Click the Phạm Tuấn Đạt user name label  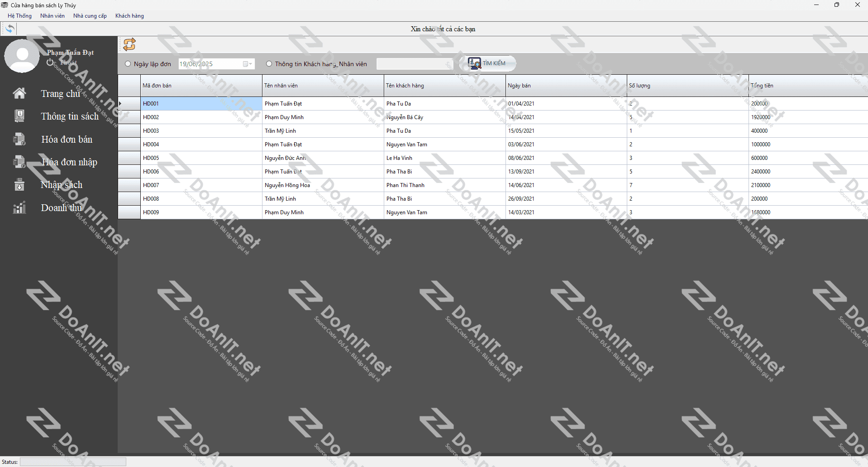tap(71, 53)
